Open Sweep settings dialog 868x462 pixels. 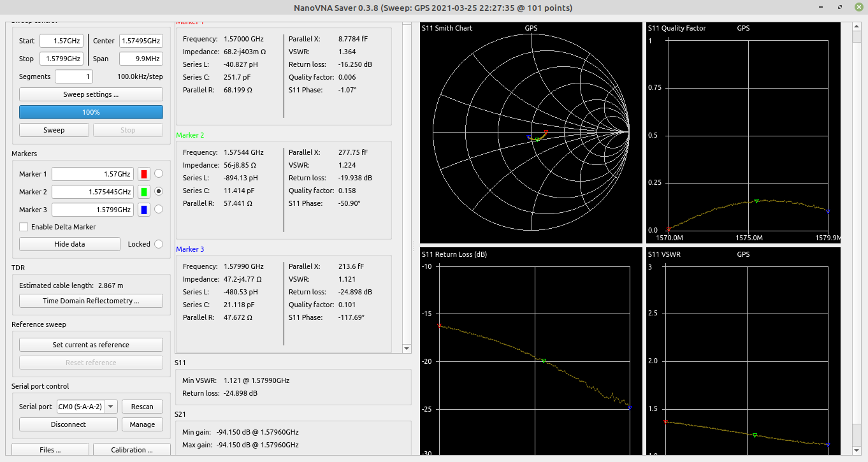point(91,94)
